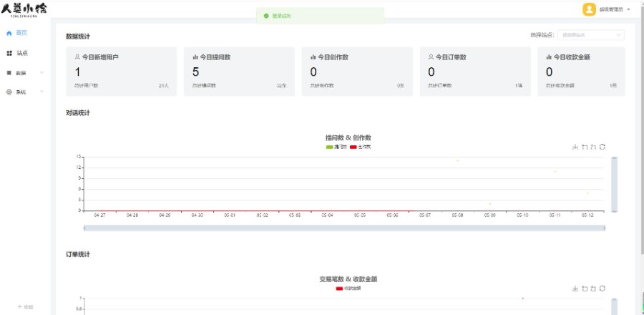
Task: Click the caret beside 超级管理员
Action: (x=628, y=9)
